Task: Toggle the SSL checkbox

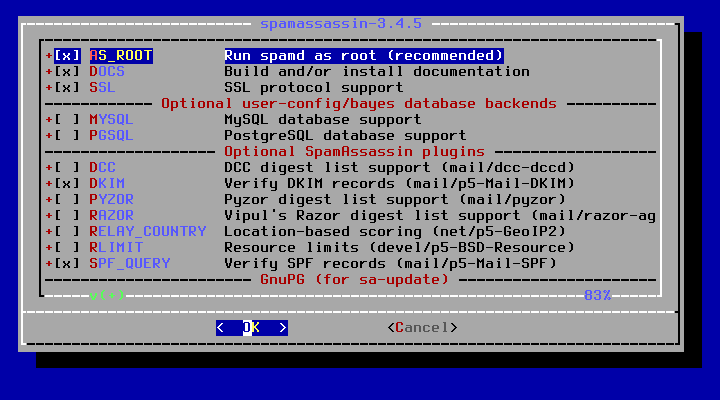Action: pos(68,88)
